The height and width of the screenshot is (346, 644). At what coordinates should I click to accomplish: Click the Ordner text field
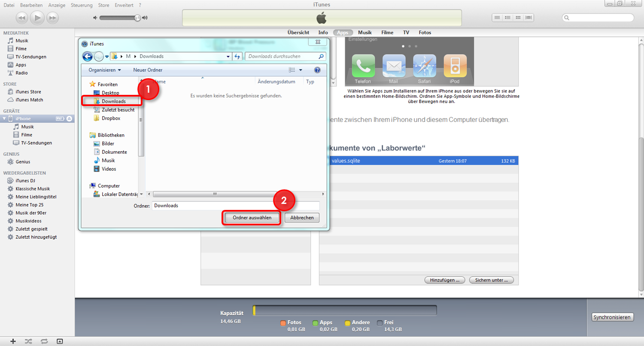tap(236, 206)
